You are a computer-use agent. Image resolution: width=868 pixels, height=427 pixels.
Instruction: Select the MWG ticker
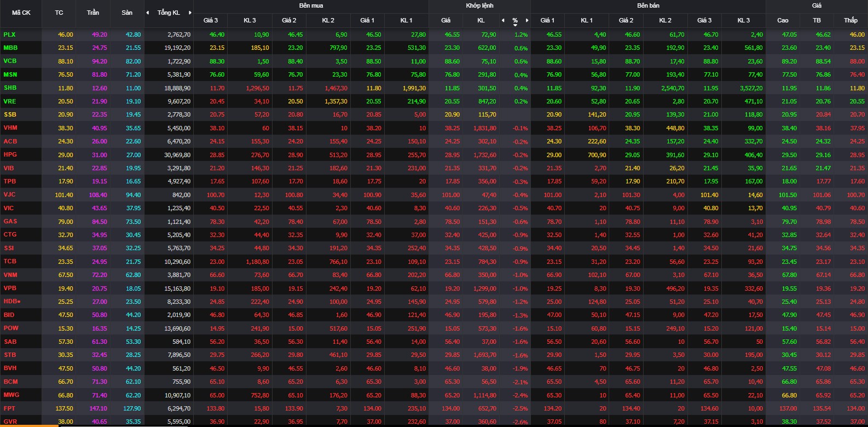(11, 395)
